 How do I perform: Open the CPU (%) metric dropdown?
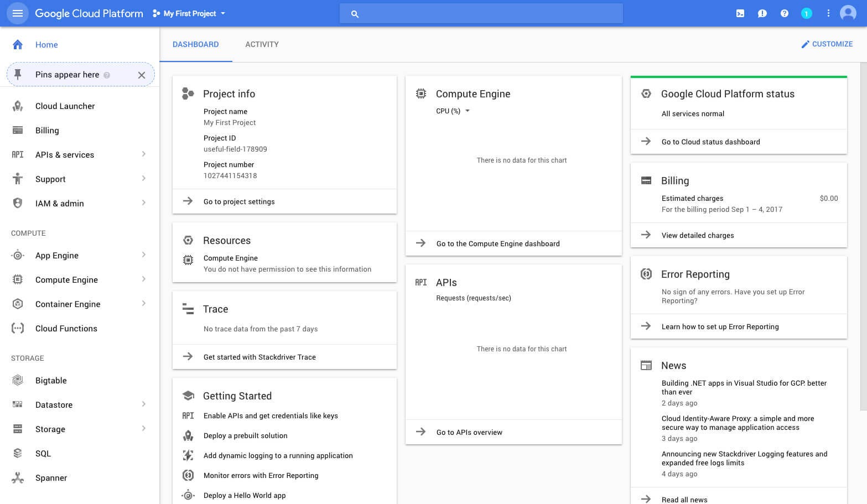point(453,111)
